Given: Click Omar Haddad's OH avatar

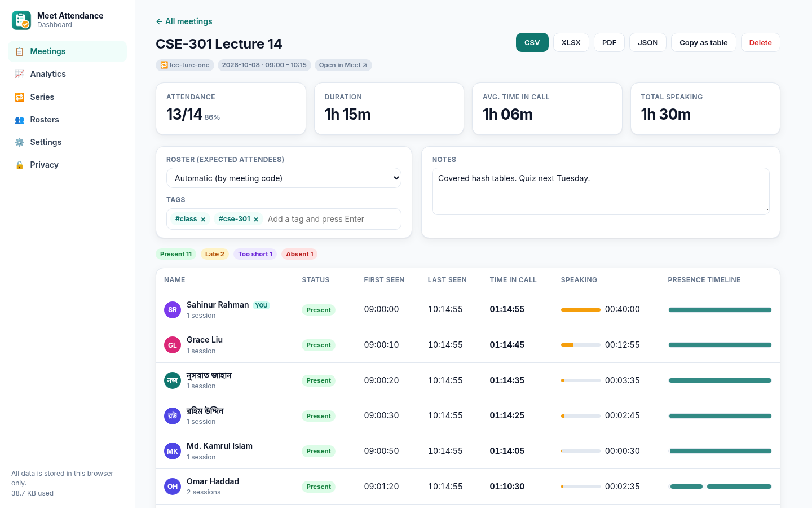Looking at the screenshot, I should pyautogui.click(x=173, y=487).
